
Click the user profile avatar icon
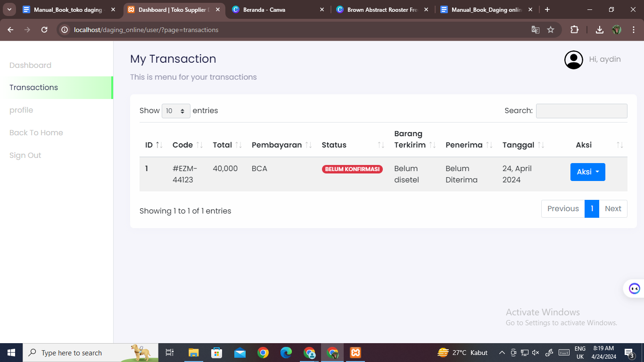click(x=573, y=60)
